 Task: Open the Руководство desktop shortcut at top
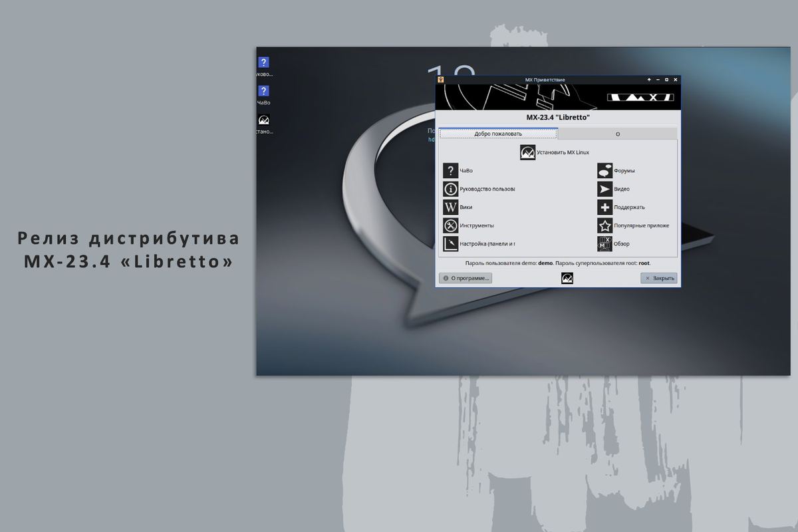263,66
